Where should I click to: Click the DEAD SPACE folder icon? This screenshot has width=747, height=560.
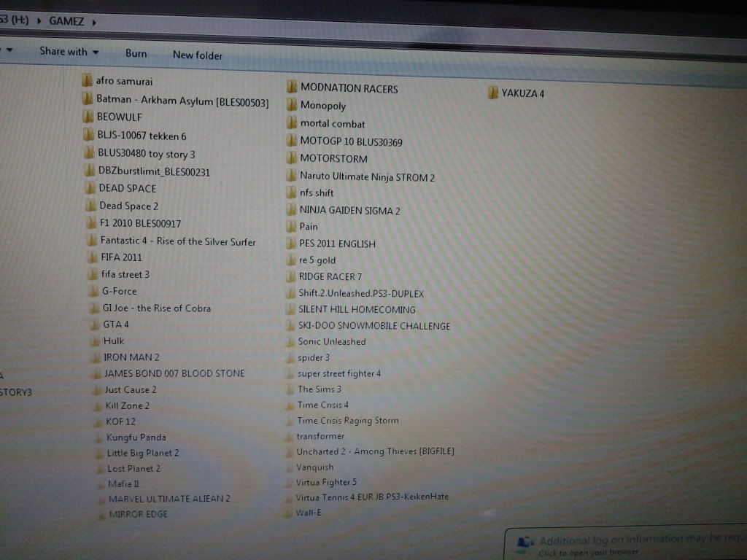click(x=90, y=187)
